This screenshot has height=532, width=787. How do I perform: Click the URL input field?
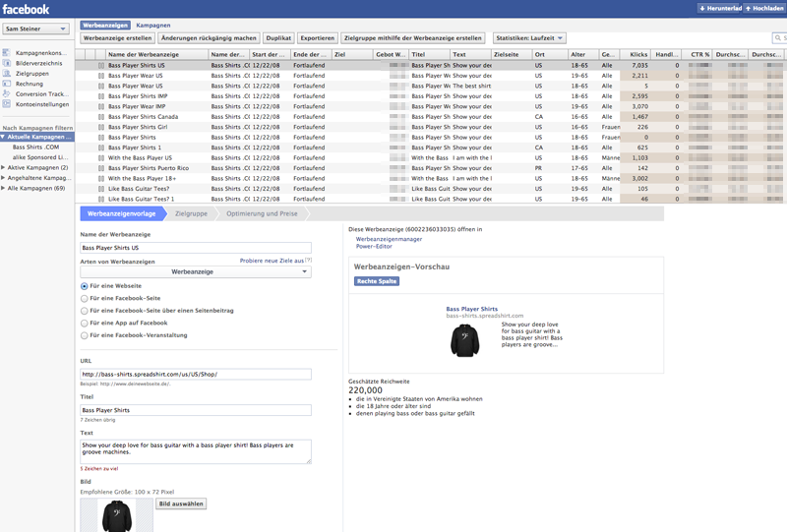196,375
